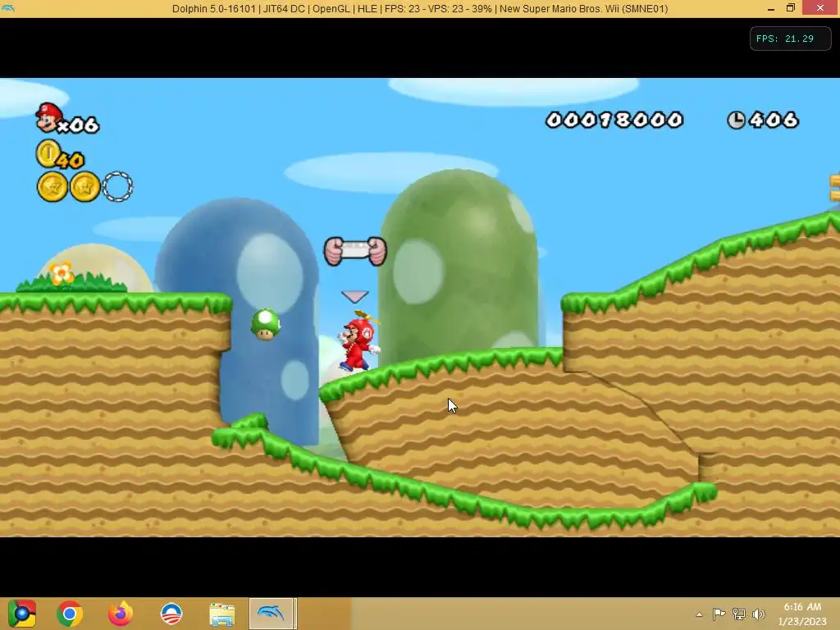The width and height of the screenshot is (840, 630).
Task: Click the player pointer triangle above Mario
Action: coord(354,296)
